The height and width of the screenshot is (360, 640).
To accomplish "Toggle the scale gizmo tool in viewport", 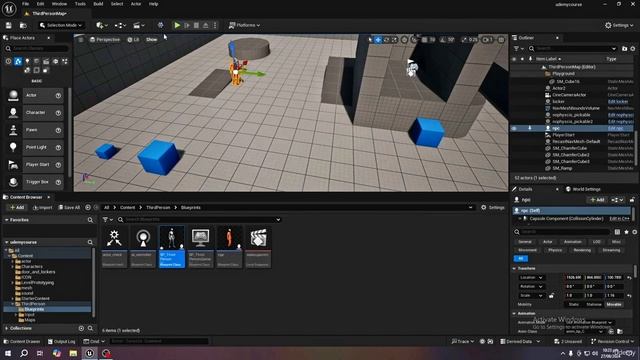I will coord(394,40).
